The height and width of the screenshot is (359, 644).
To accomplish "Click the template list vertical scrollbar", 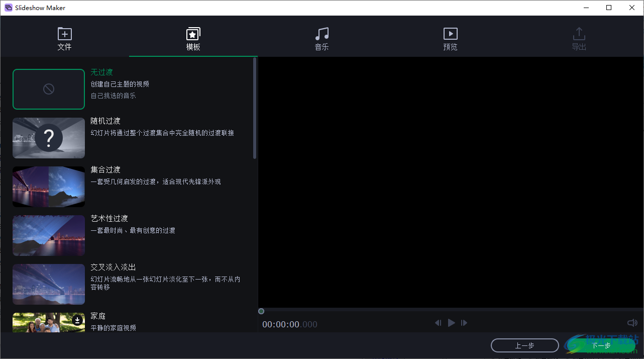I will pos(255,108).
